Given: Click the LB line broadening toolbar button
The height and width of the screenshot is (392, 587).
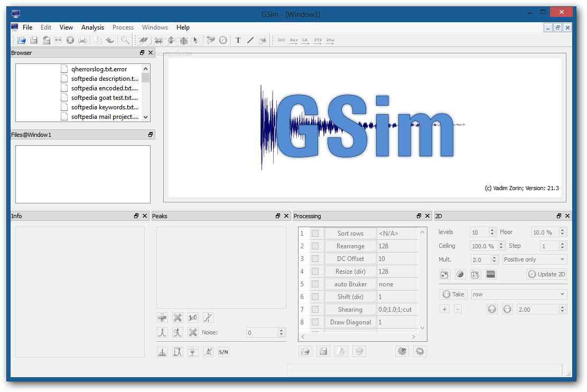Looking at the screenshot, I should coord(305,40).
